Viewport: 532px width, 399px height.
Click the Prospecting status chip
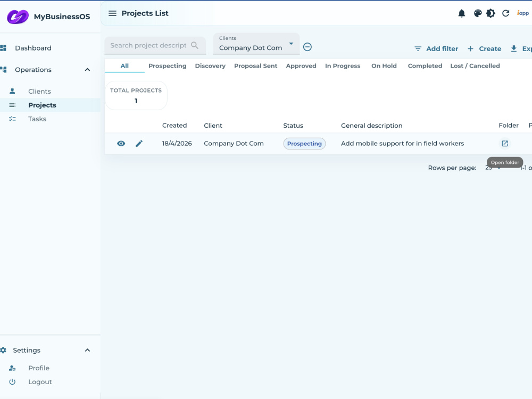point(304,144)
